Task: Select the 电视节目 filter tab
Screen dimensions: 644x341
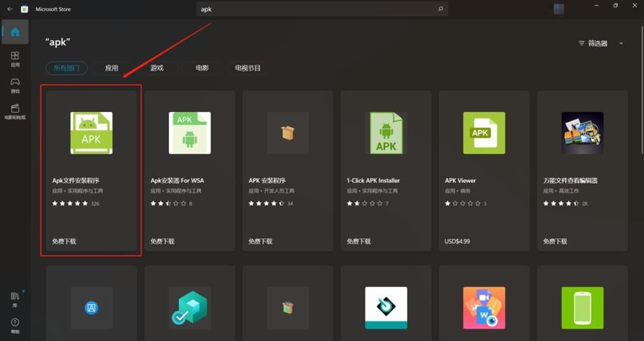Action: [247, 68]
